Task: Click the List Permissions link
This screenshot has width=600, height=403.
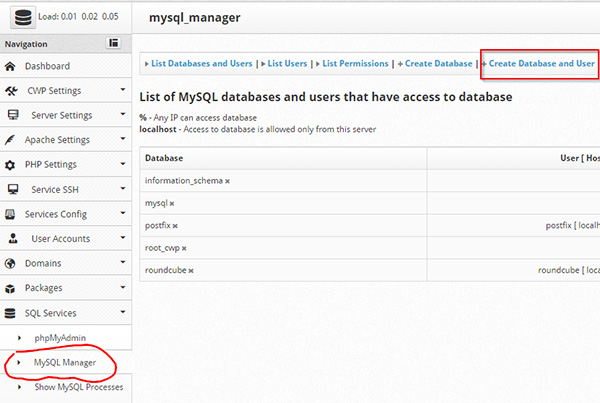Action: tap(355, 63)
